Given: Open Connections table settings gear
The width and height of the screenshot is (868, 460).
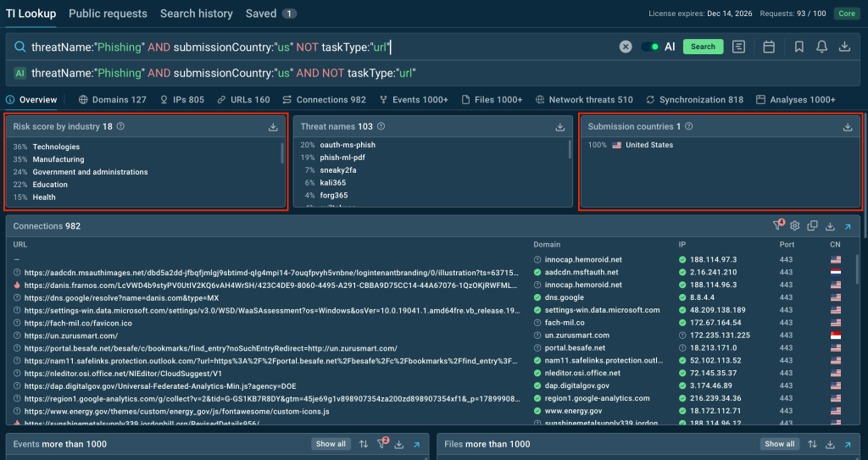Looking at the screenshot, I should coord(795,226).
